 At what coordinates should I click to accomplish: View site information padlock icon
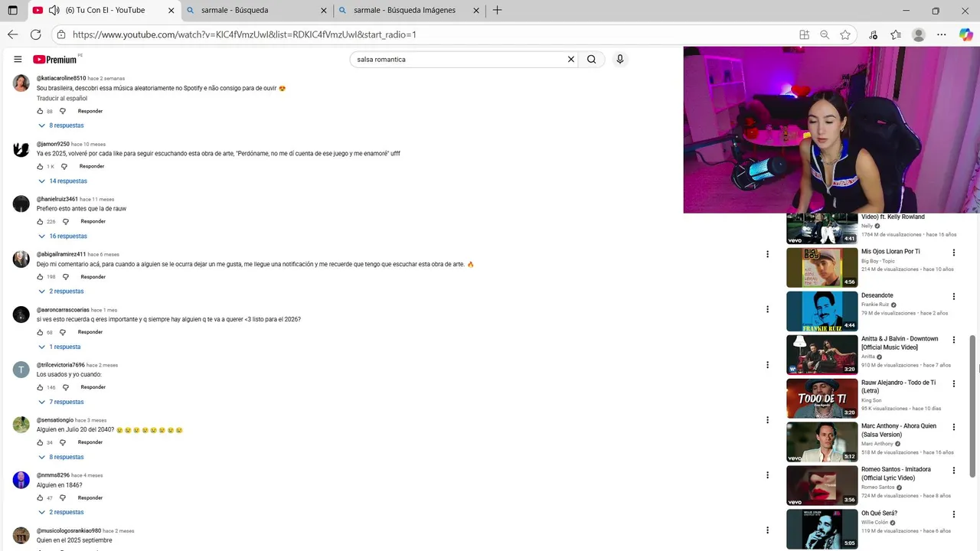click(61, 34)
